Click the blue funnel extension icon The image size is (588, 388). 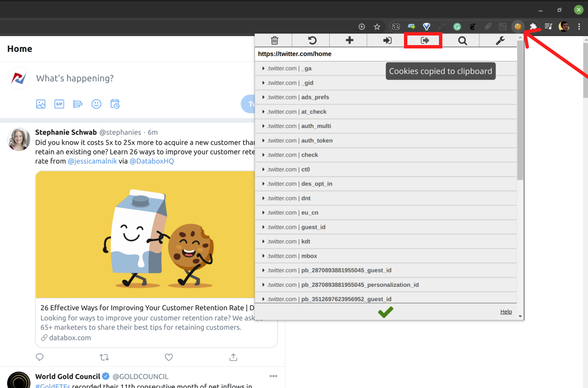[427, 27]
